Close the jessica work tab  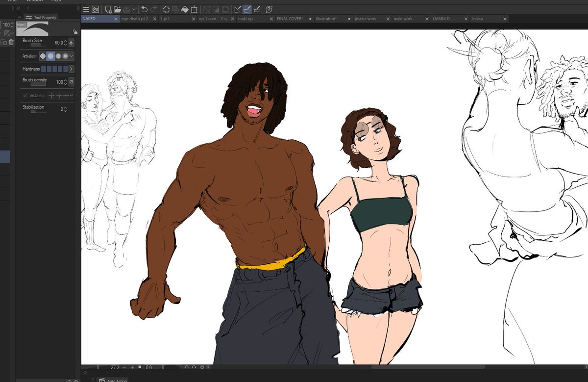tap(388, 19)
